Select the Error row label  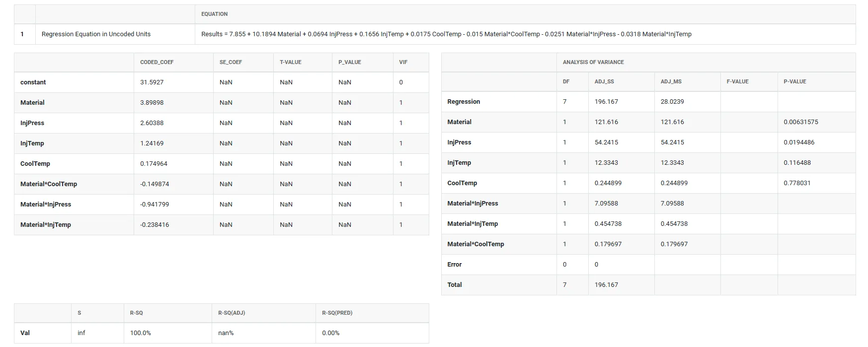(x=454, y=265)
